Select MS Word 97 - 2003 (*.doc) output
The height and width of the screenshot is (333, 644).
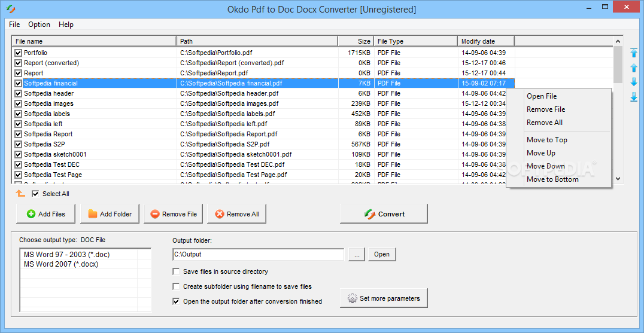[67, 255]
